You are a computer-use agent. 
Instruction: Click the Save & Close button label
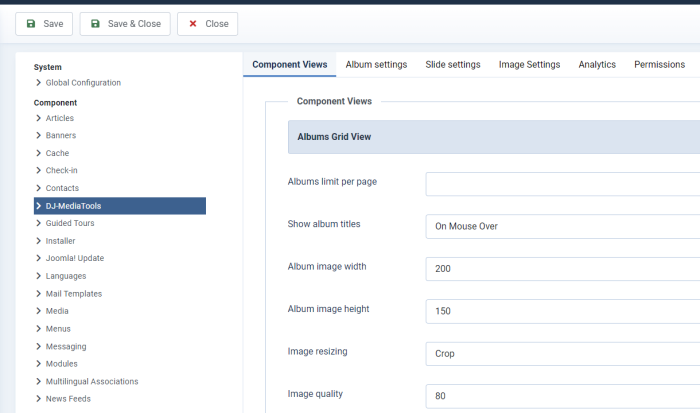(x=134, y=24)
